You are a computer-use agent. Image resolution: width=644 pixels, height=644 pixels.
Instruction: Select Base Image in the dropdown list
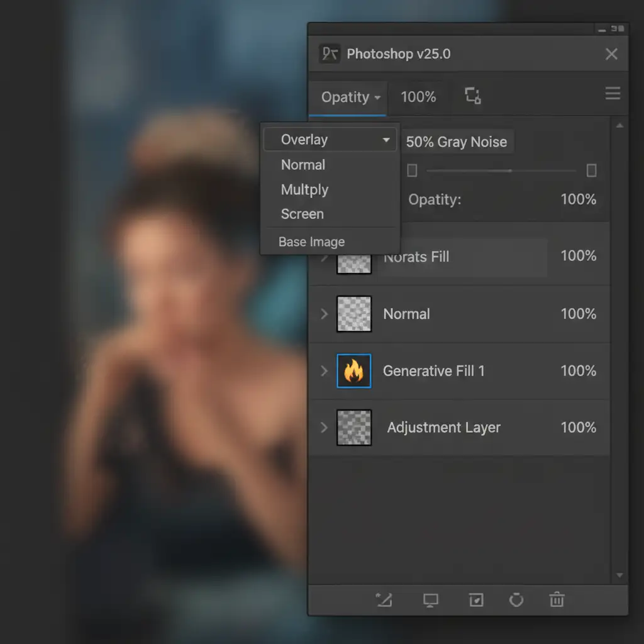[x=312, y=242]
